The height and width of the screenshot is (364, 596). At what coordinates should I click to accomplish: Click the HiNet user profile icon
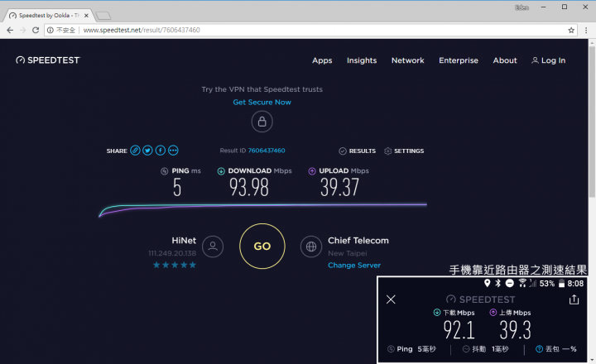[213, 247]
